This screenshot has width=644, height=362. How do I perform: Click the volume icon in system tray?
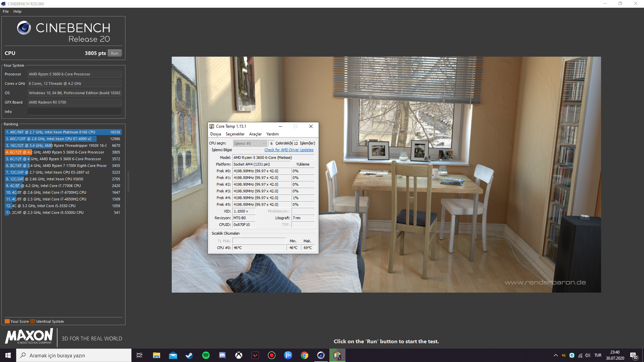[588, 355]
